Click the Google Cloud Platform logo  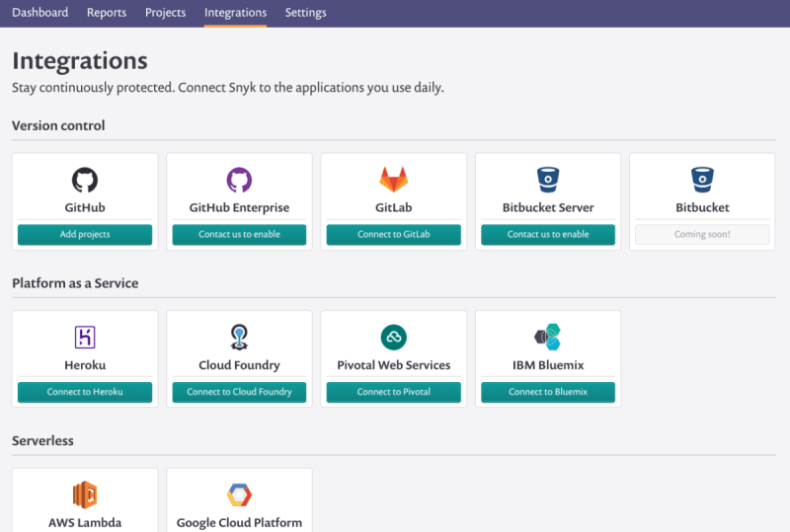pyautogui.click(x=239, y=494)
